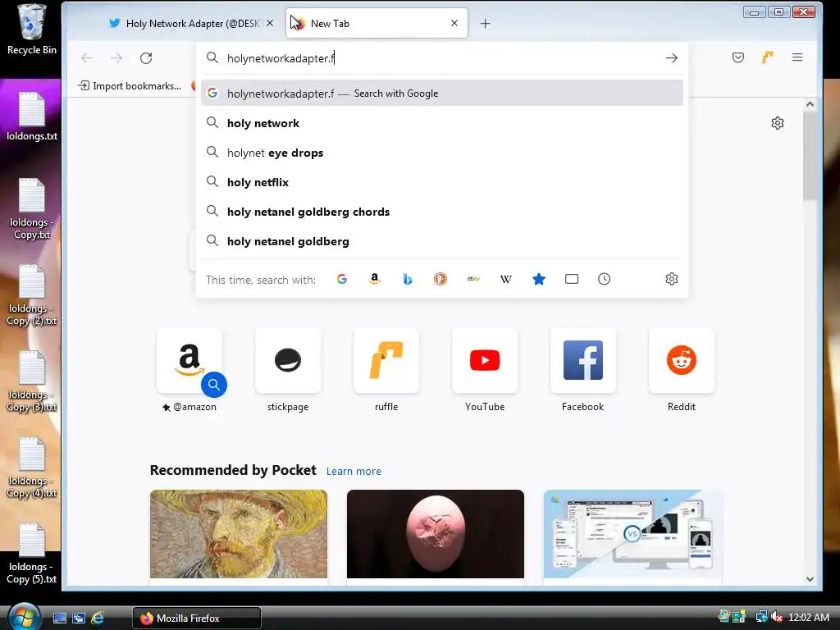Screen dimensions: 840x630
Task: Select loldongs - Copy.txt desktop file
Action: coord(32,209)
